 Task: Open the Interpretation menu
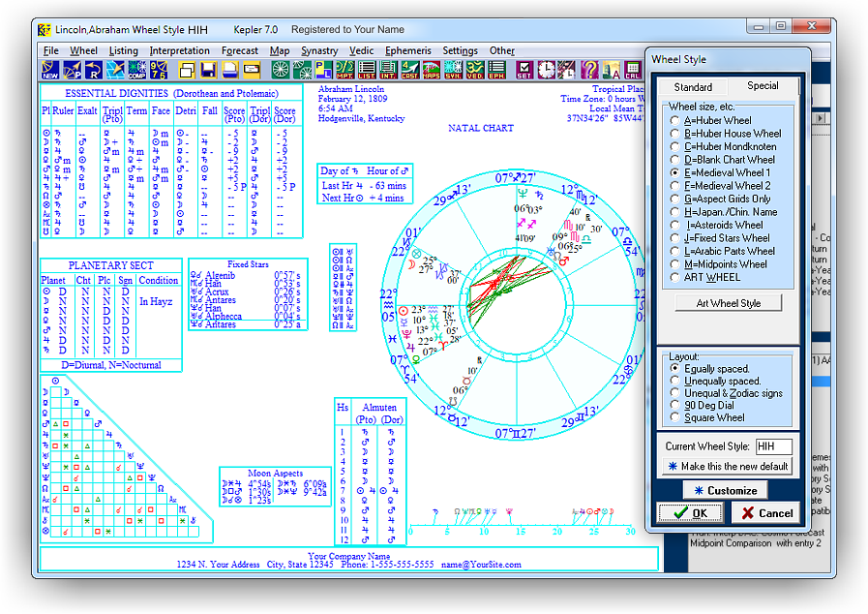click(179, 50)
